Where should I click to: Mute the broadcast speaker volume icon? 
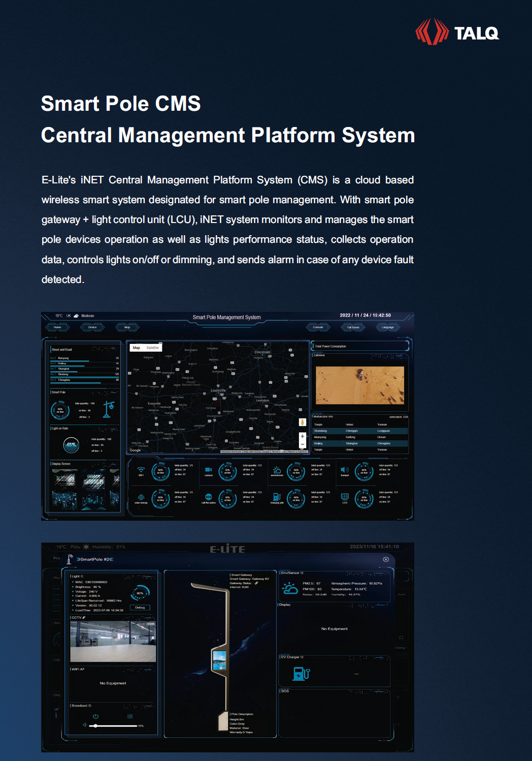point(85,725)
